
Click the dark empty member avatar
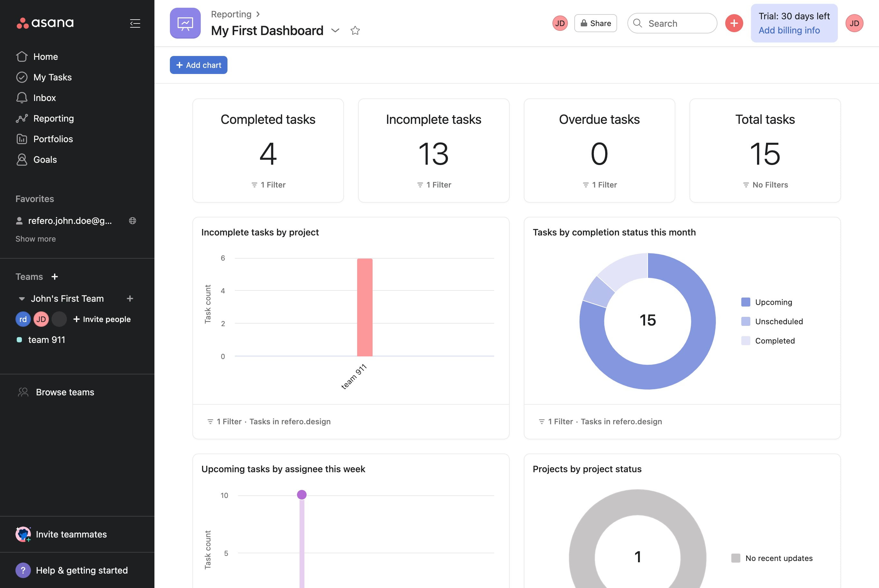[x=59, y=319]
